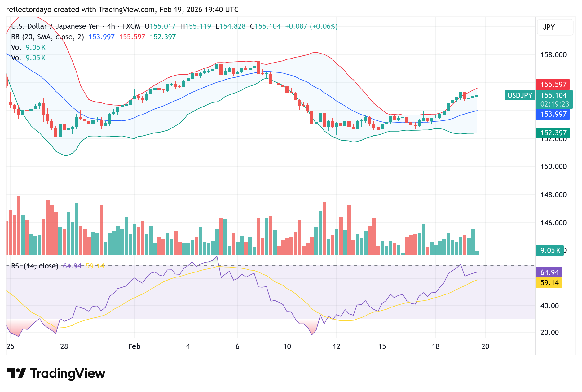Click the 12 date label on time axis
582x392 pixels.
[x=337, y=346]
